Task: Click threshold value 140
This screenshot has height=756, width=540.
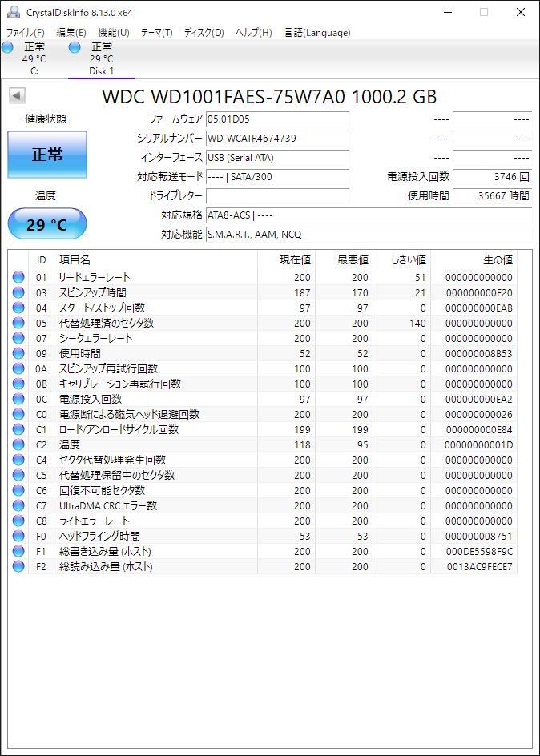Action: 417,323
